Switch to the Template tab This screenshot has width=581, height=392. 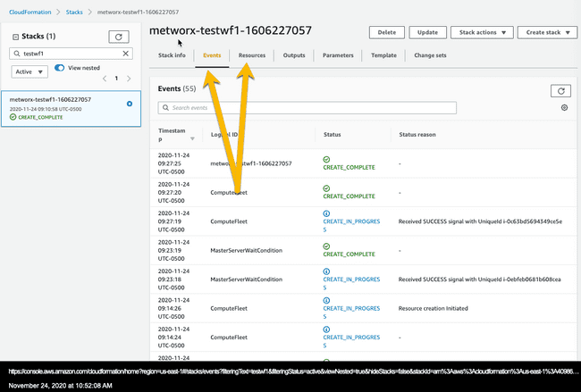click(x=383, y=55)
